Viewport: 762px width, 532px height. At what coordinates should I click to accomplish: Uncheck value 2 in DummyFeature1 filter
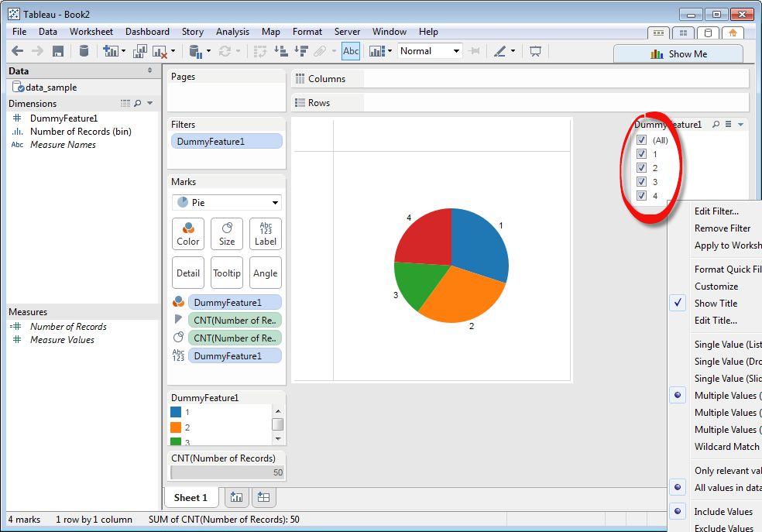pos(641,168)
